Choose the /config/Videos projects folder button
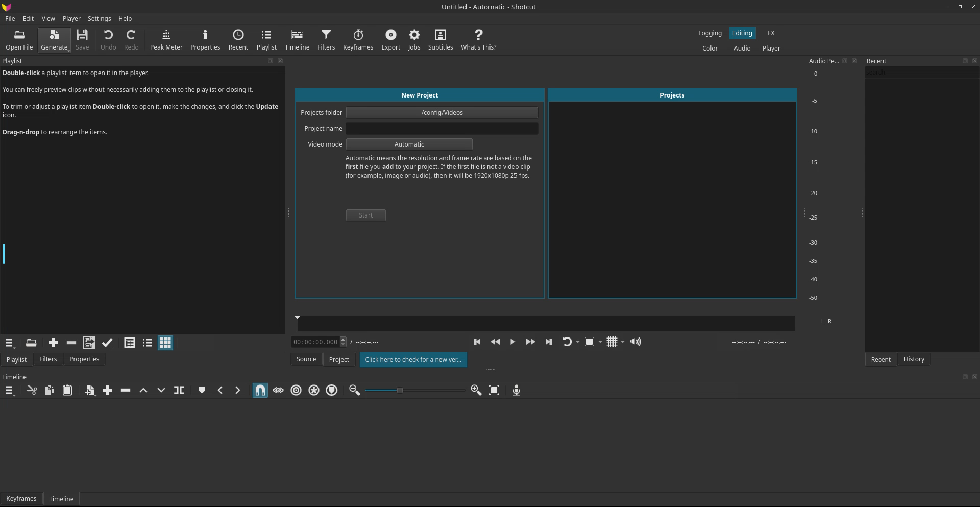The height and width of the screenshot is (507, 980). tap(442, 113)
